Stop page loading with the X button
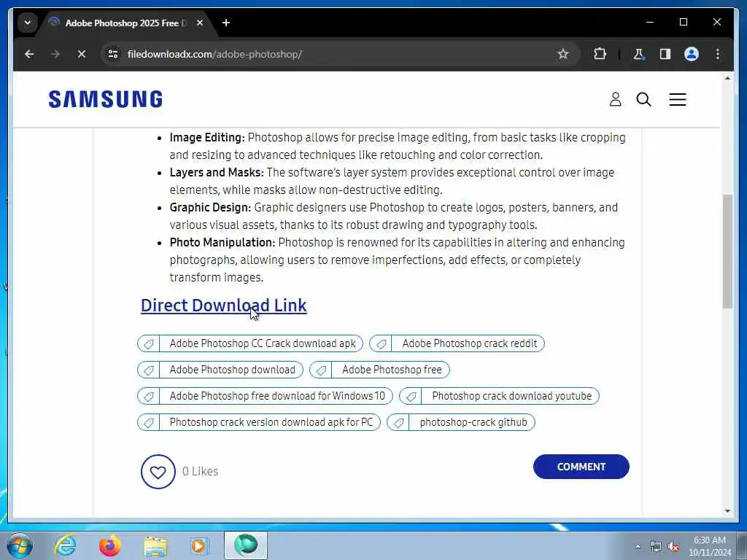This screenshot has height=560, width=747. 82,54
